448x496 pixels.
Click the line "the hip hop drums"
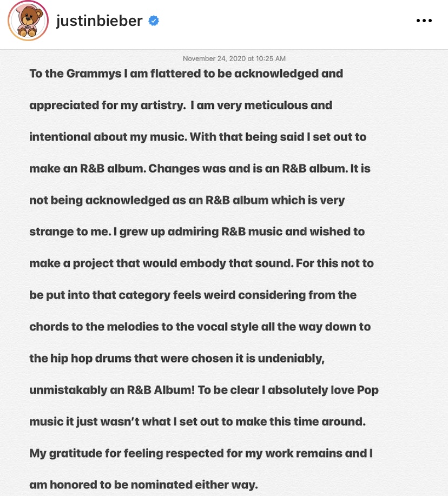177,359
